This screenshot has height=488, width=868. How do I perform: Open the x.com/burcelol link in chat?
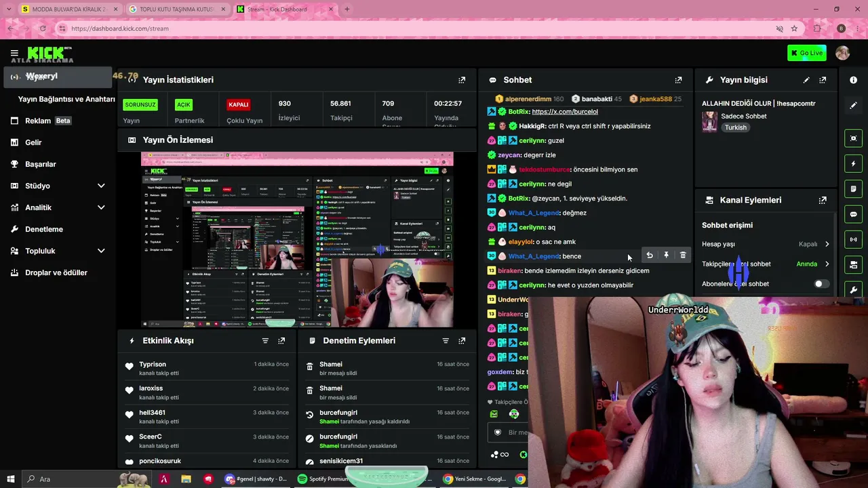tap(565, 112)
